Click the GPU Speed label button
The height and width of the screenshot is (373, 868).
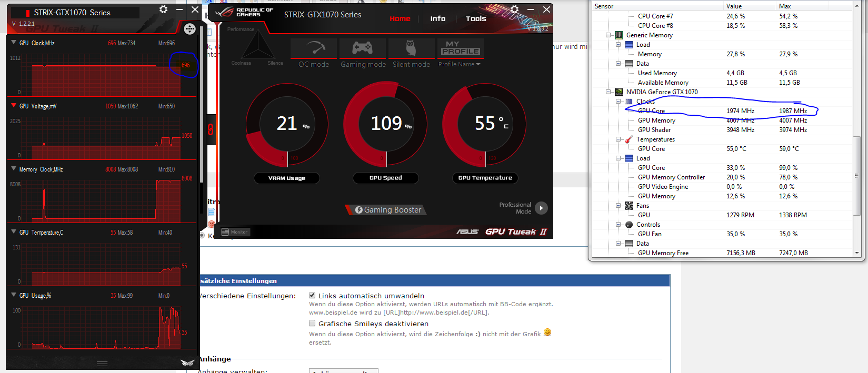[x=386, y=178]
